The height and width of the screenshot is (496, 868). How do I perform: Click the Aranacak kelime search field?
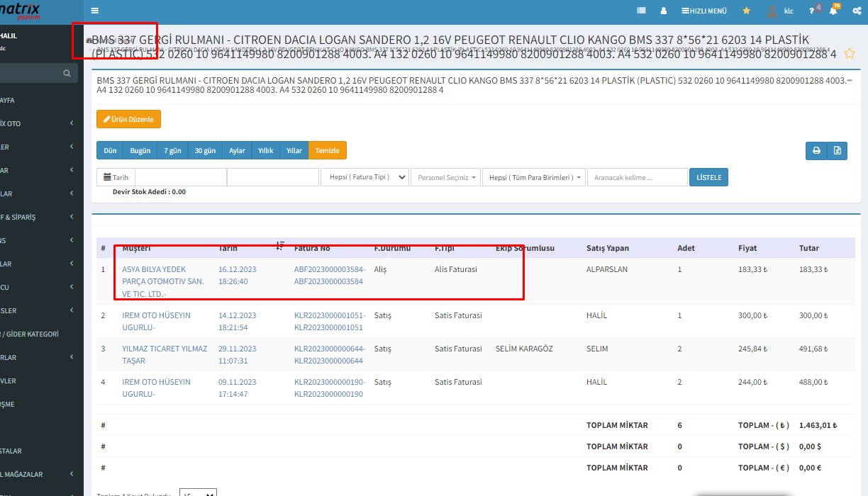(637, 177)
